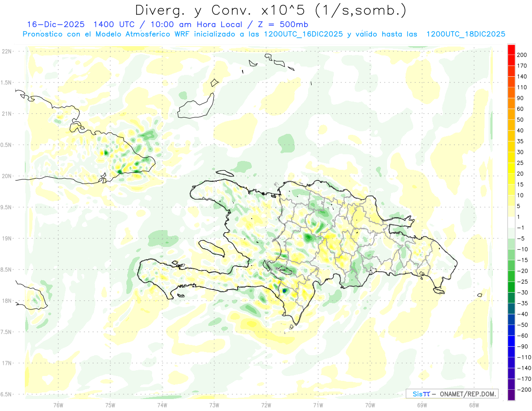Click the 'ONAMET/REP.DOM.' credit label
The height and width of the screenshot is (411, 532).
[467, 394]
